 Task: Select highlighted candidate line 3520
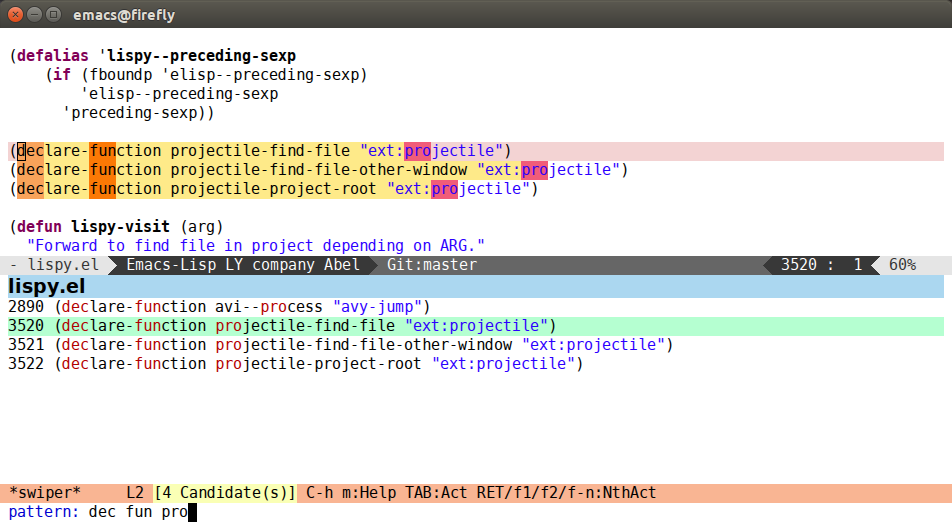pyautogui.click(x=475, y=326)
